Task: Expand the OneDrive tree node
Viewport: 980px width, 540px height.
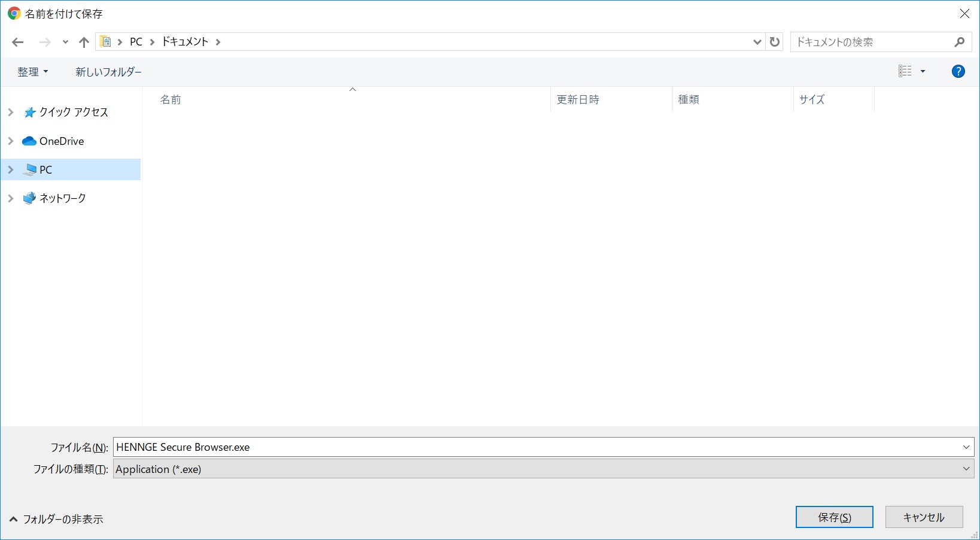Action: [10, 141]
